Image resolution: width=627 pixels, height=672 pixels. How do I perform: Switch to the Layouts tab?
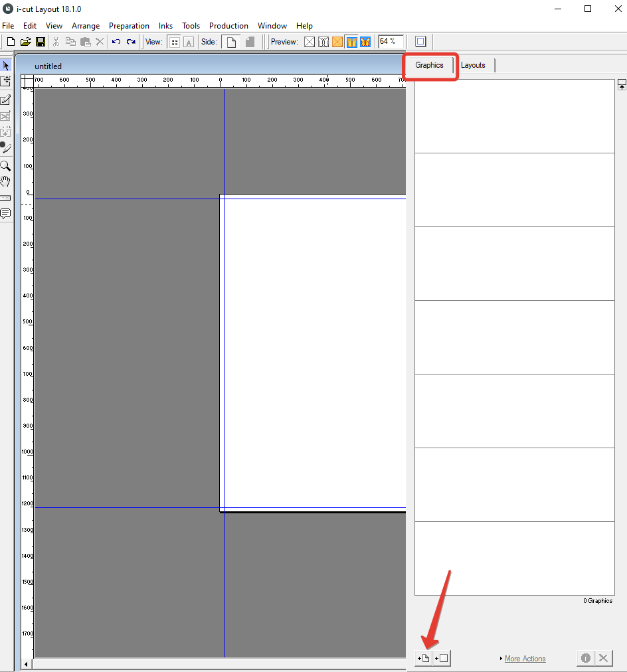(x=473, y=65)
